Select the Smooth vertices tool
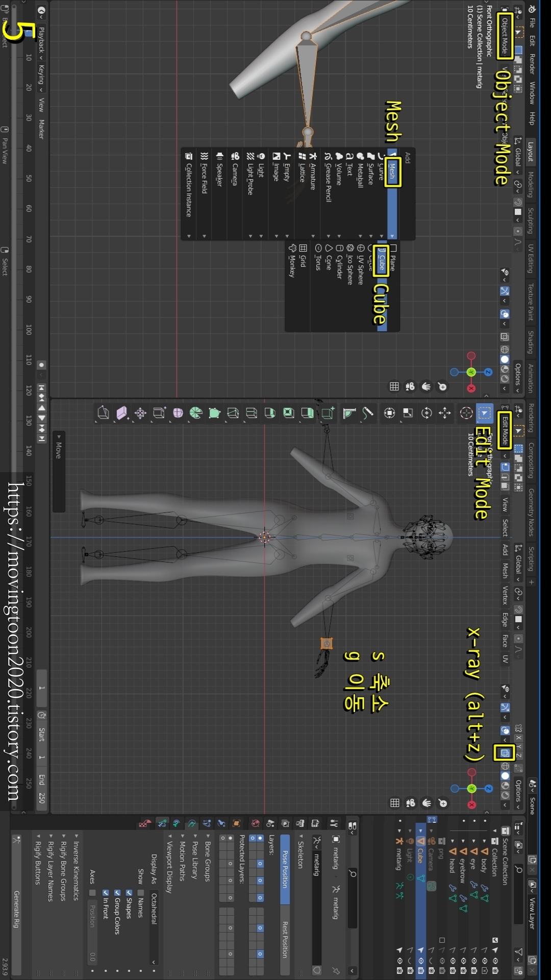551x980 pixels. pos(178,413)
